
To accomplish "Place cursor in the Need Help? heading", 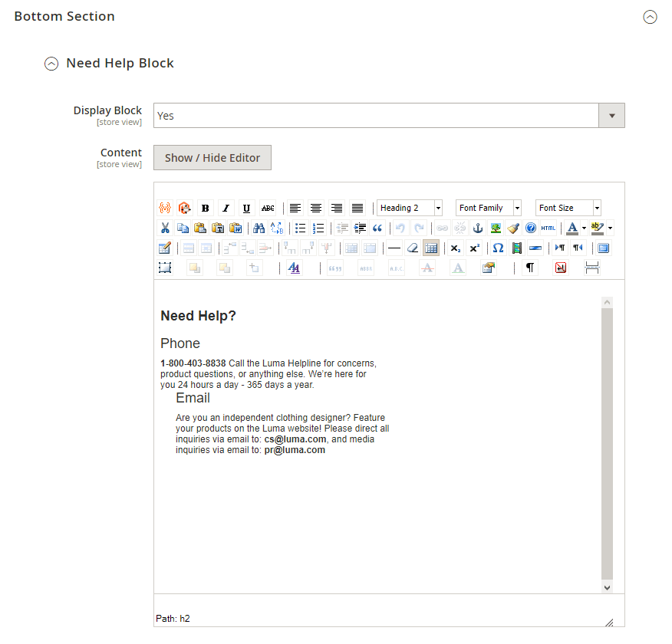I will [199, 316].
